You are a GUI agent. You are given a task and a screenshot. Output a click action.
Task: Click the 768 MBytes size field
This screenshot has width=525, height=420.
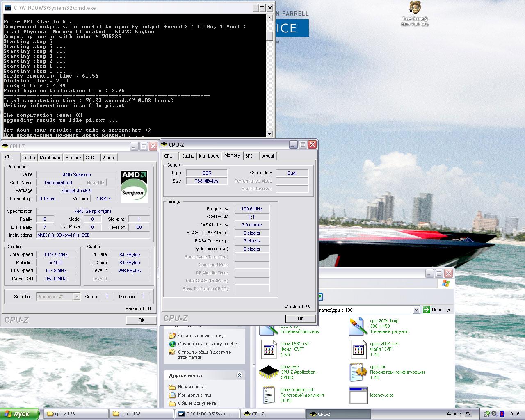(207, 181)
